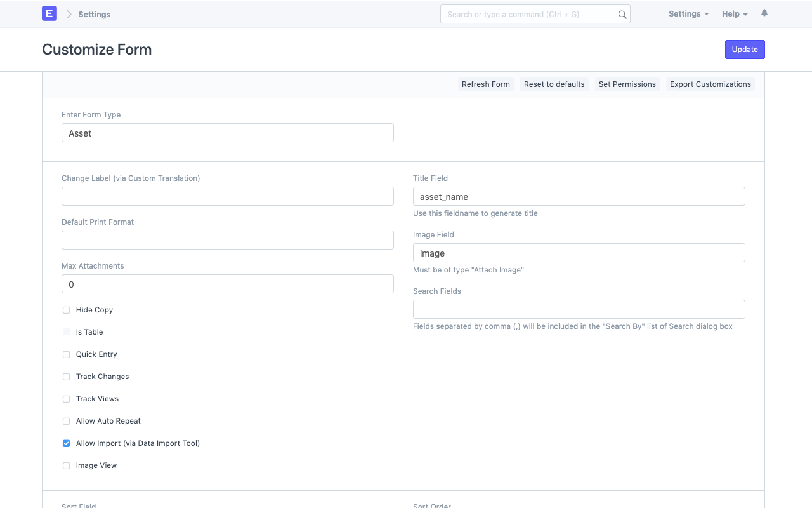Viewport: 812px width, 508px height.
Task: Open the notifications bell icon
Action: 764,13
